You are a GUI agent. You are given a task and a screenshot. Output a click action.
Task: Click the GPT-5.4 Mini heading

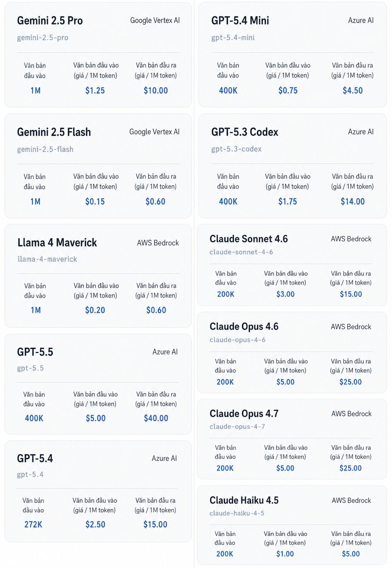click(x=240, y=21)
